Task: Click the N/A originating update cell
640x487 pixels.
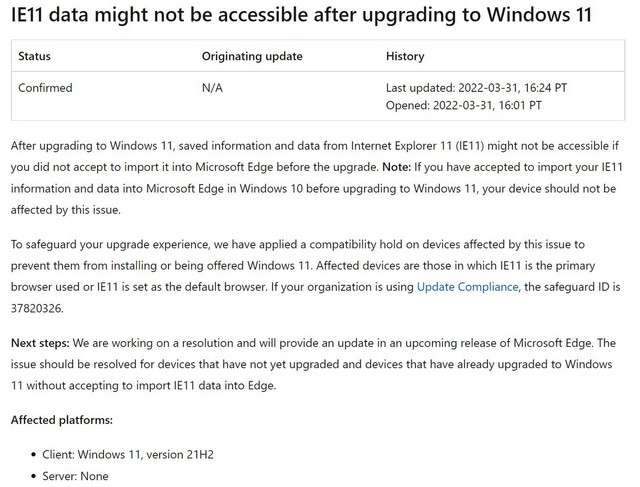Action: click(212, 88)
